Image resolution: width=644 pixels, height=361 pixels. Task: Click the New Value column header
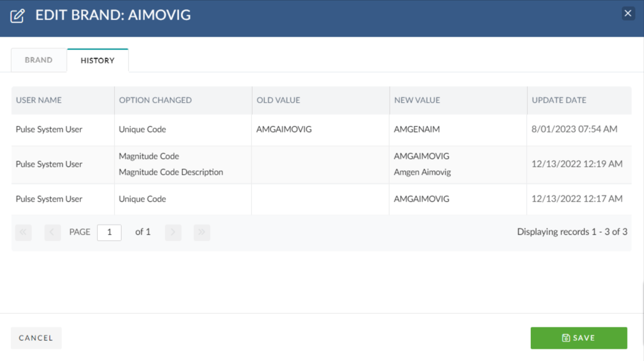point(458,100)
